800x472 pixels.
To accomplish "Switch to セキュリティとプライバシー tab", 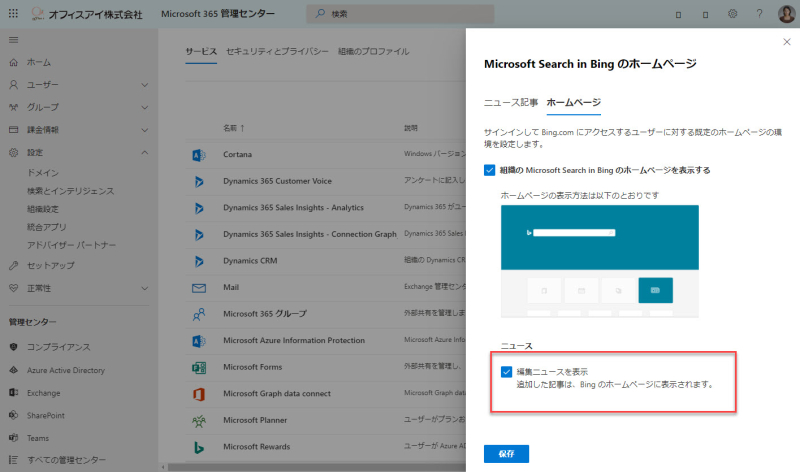I will [277, 52].
